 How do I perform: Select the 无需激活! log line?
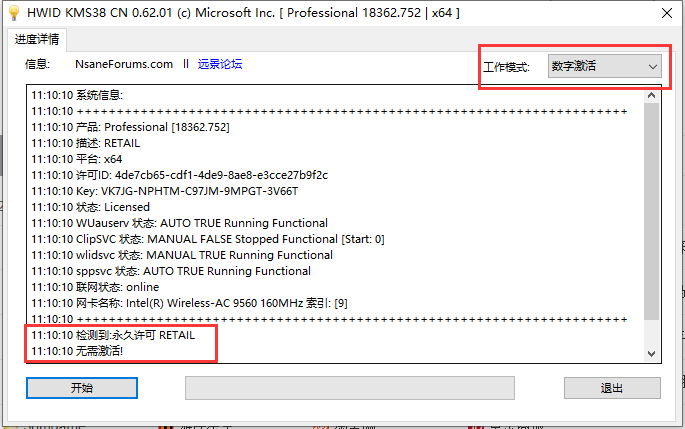tap(77, 351)
